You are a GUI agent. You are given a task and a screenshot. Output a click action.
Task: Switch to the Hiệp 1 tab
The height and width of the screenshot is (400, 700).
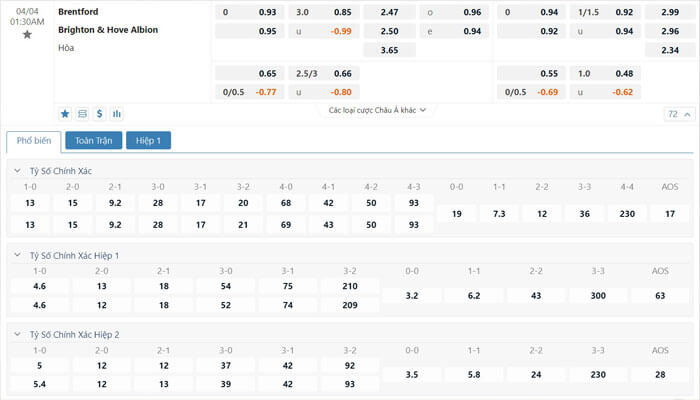pos(148,140)
